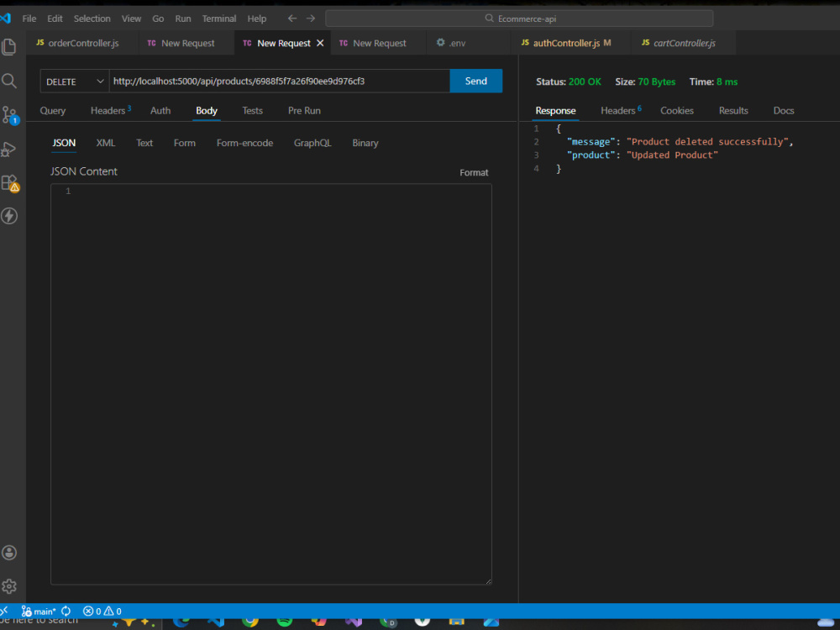Open the Selection menu

[92, 18]
